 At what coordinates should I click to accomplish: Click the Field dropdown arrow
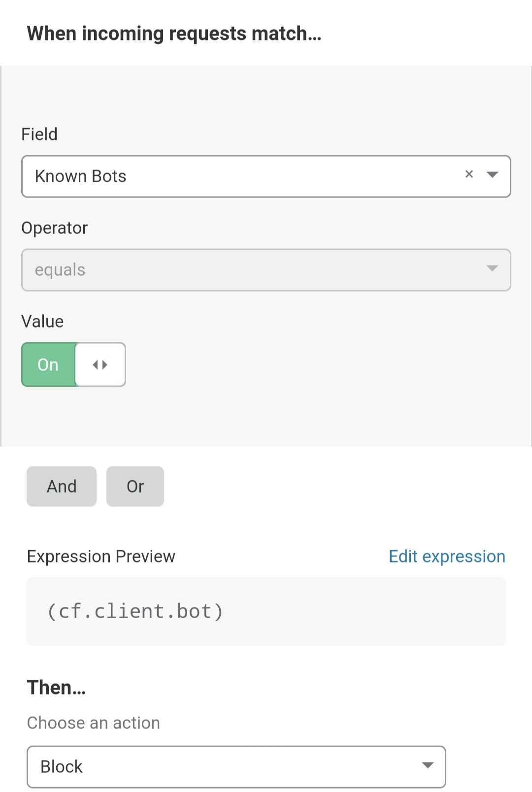pos(492,175)
